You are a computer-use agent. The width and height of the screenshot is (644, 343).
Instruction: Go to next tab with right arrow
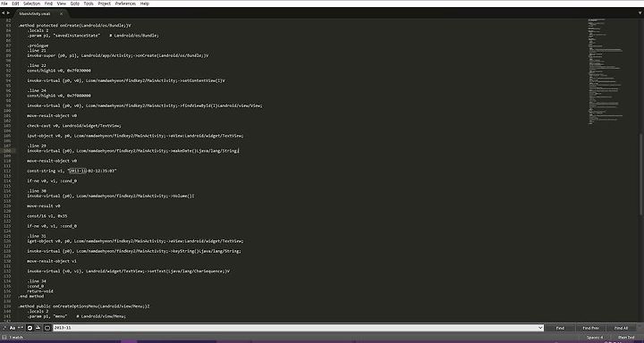tap(8, 13)
